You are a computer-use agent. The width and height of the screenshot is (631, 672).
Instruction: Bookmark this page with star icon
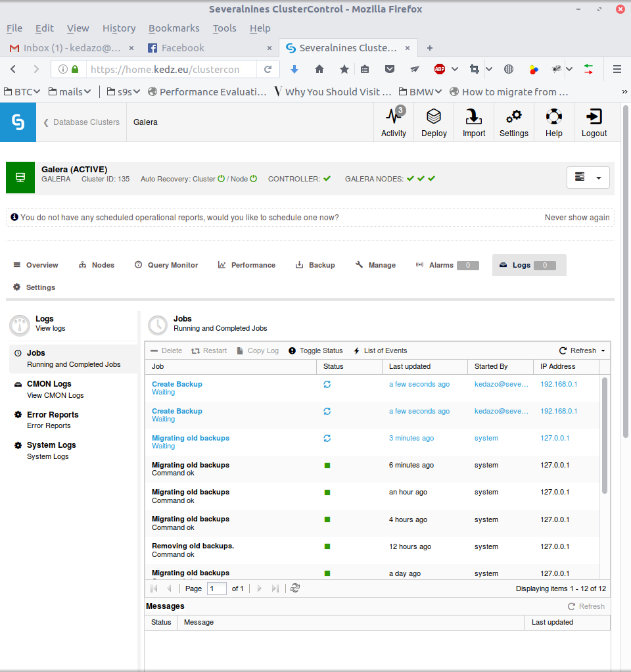(344, 69)
